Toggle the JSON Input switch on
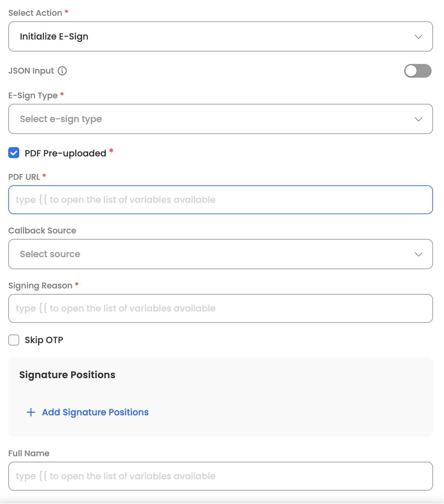 click(418, 71)
